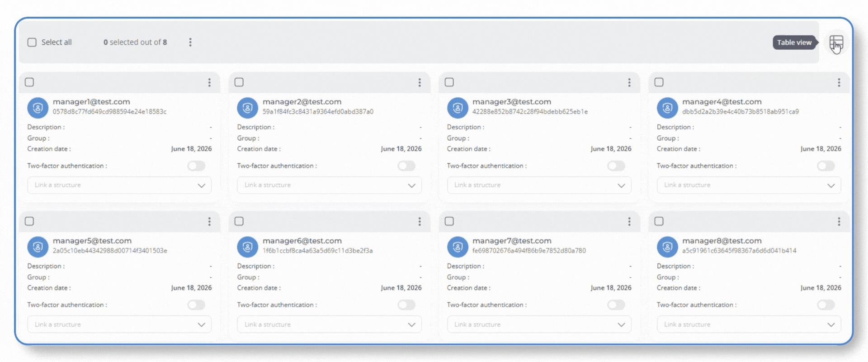Enable two-factor authentication for manager5@test.com
Viewport: 868px width, 362px height.
(197, 305)
